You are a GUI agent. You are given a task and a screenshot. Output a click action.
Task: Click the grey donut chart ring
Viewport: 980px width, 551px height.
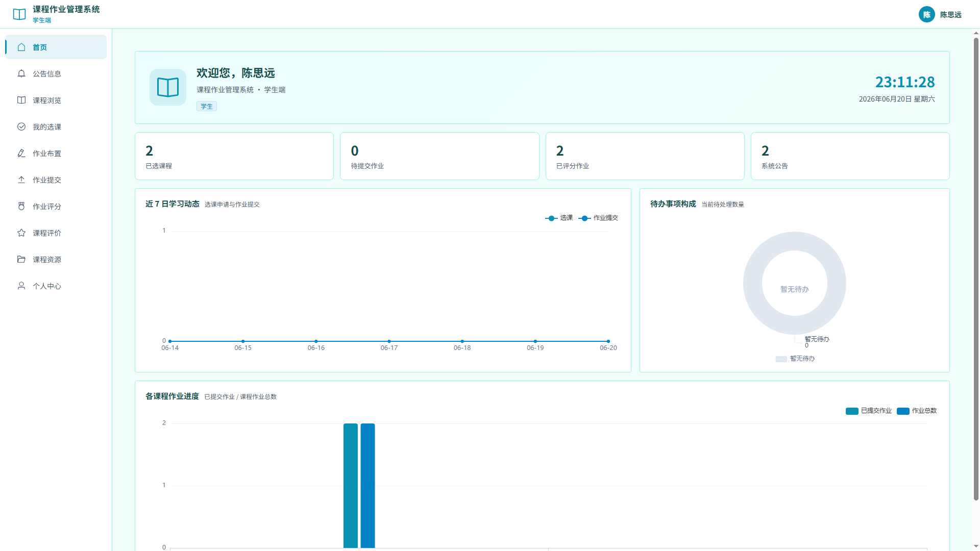(x=752, y=283)
